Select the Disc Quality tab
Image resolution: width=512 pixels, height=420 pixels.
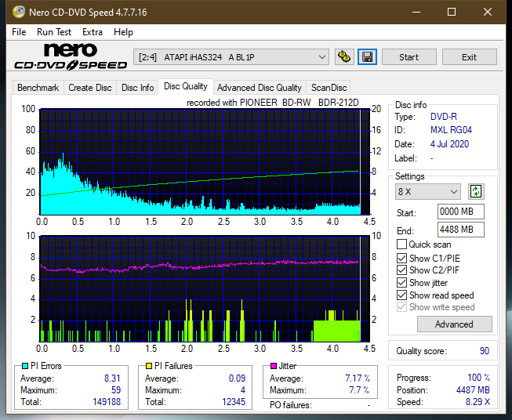186,86
